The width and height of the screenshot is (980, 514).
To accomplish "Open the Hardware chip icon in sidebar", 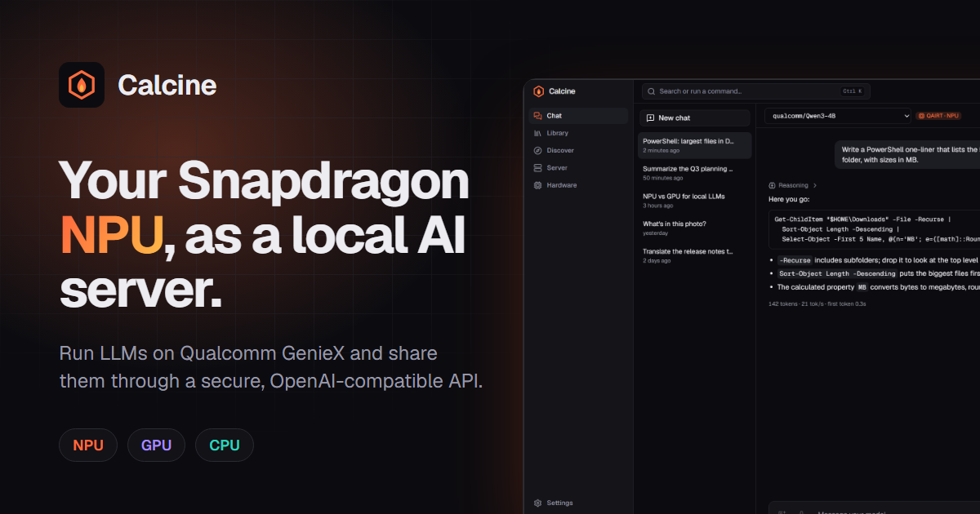I will click(x=537, y=185).
